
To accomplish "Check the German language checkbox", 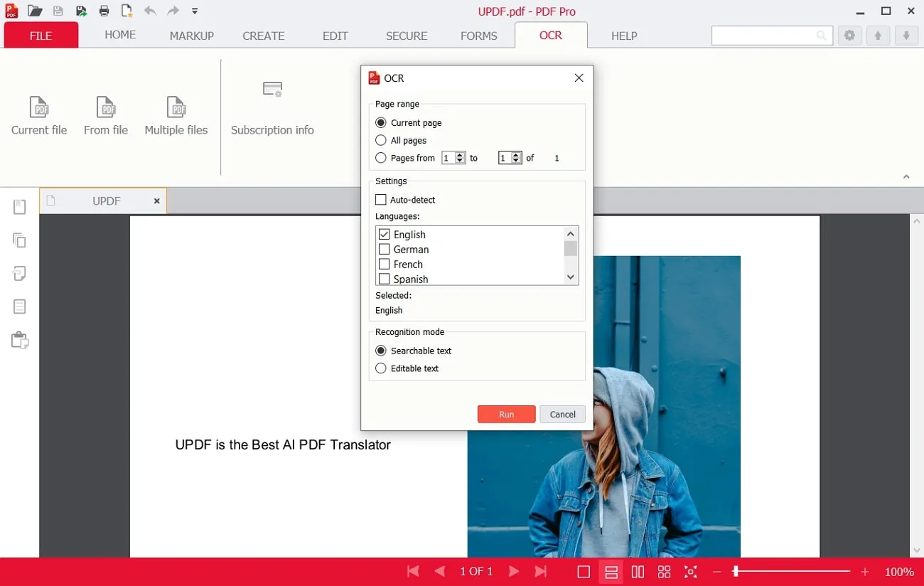I will pos(385,249).
